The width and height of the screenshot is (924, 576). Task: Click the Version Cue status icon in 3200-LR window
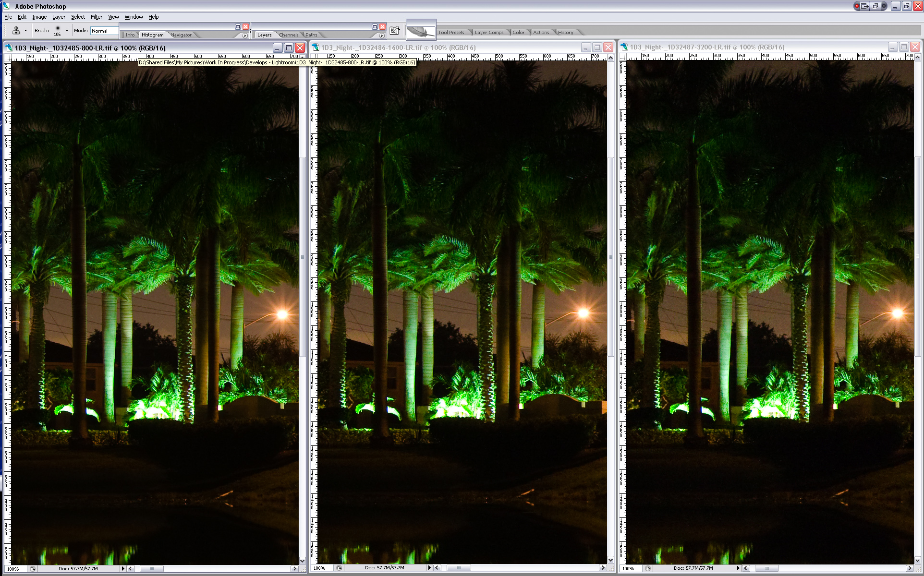tap(648, 568)
